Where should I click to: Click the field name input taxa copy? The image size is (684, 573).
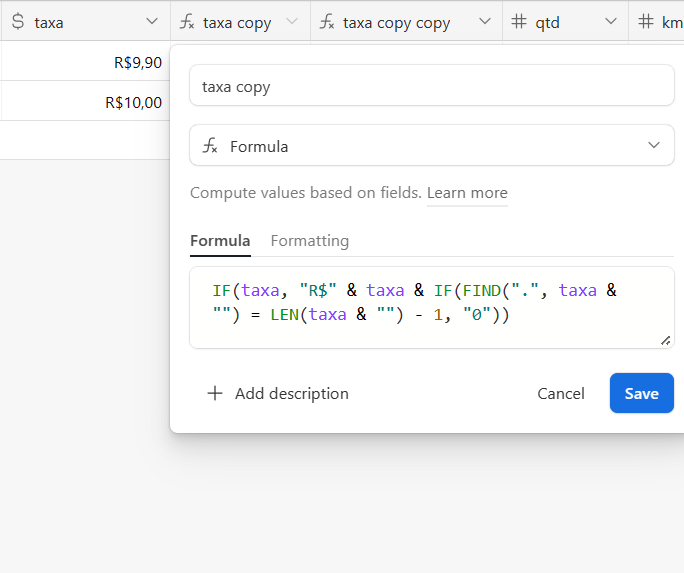(x=432, y=85)
